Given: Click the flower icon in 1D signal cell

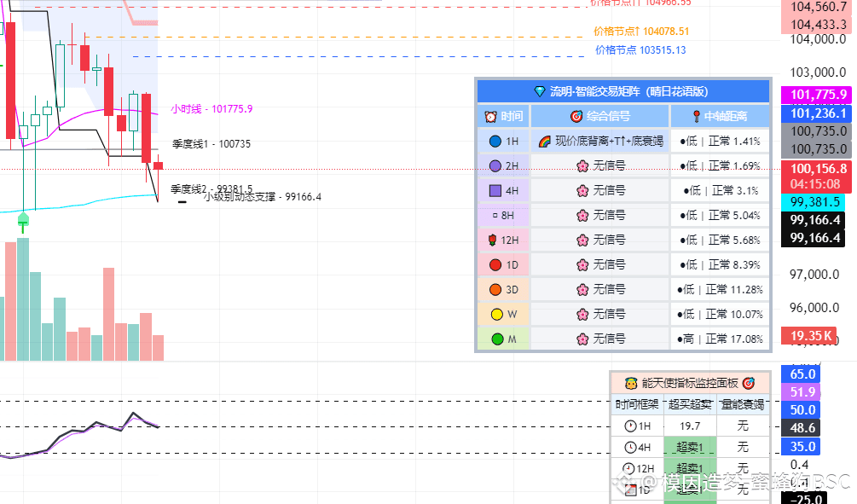Looking at the screenshot, I should pos(582,265).
